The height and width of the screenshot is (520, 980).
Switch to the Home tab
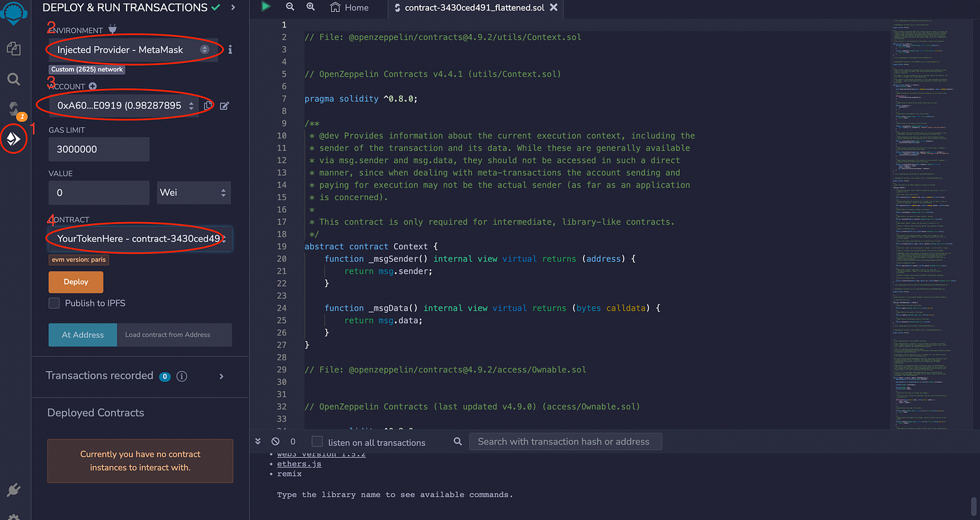tap(349, 7)
